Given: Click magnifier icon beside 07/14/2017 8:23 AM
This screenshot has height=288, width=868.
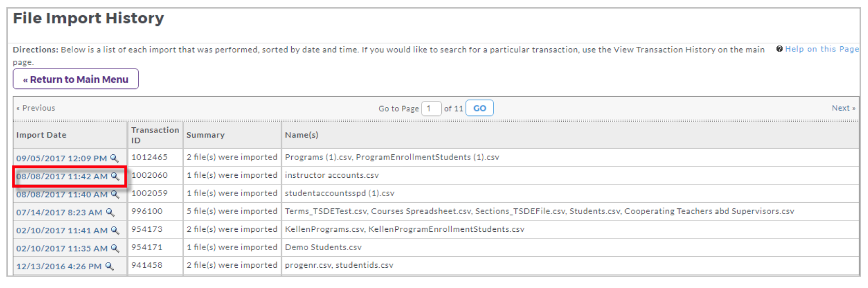Looking at the screenshot, I should click(110, 212).
